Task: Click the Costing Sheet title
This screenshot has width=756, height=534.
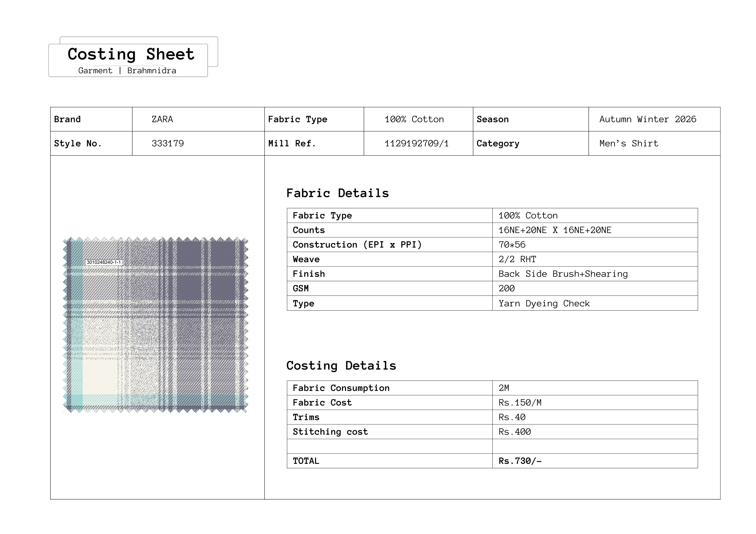Action: pyautogui.click(x=131, y=54)
